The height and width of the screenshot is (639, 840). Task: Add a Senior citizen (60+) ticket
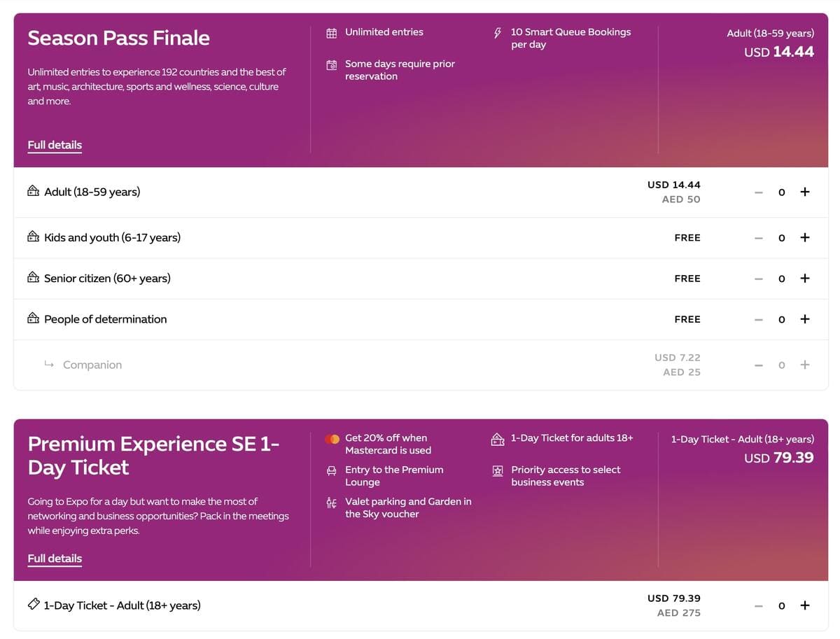(x=804, y=279)
